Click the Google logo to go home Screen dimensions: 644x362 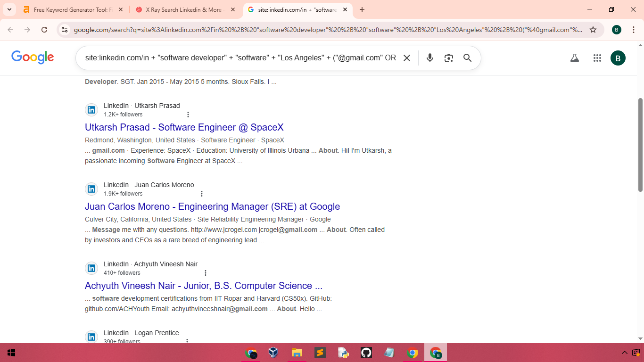[32, 58]
